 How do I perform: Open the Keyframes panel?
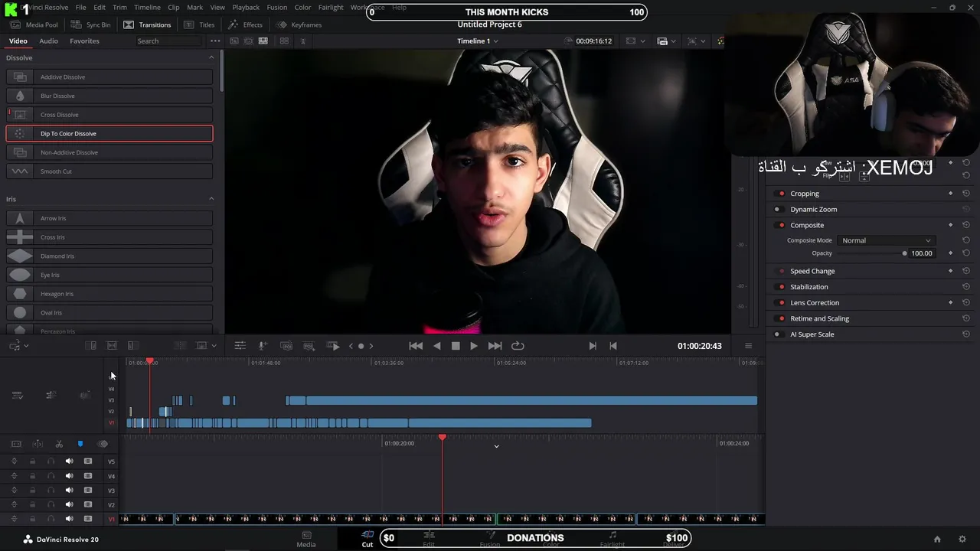coord(299,24)
